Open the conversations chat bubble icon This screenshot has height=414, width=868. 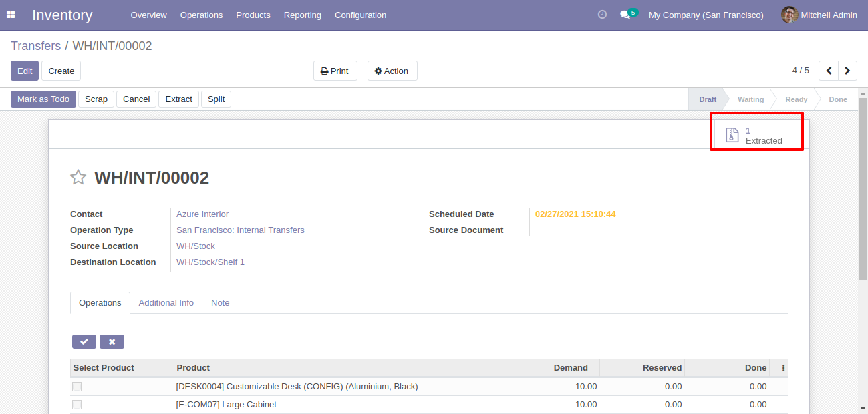coord(625,15)
